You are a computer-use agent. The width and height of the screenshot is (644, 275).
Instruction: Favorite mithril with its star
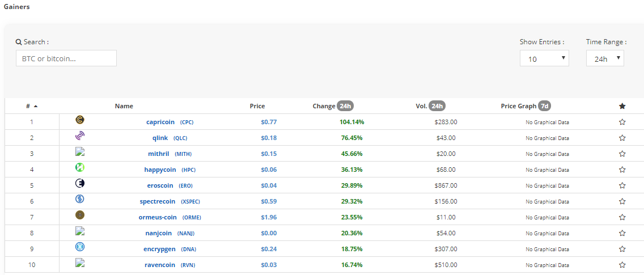(x=622, y=154)
